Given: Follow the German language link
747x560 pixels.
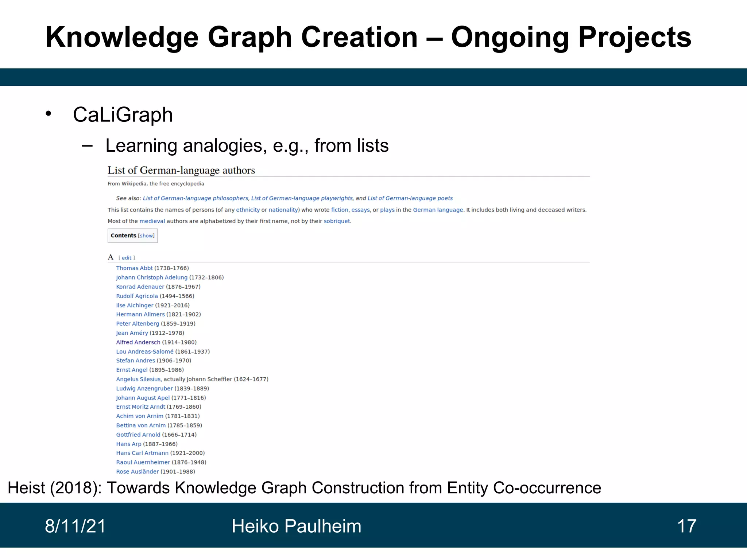Looking at the screenshot, I should pyautogui.click(x=438, y=210).
